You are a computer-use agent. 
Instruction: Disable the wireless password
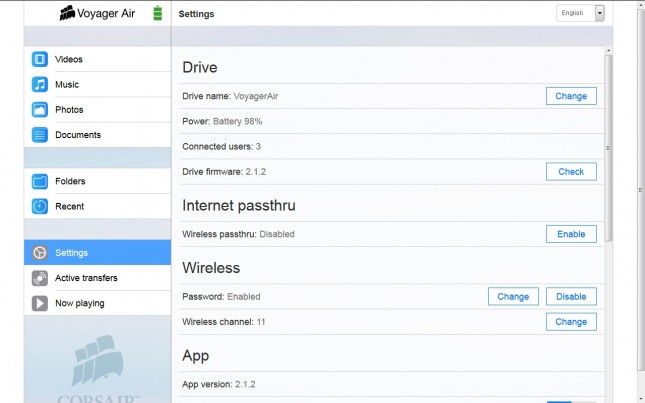[571, 296]
